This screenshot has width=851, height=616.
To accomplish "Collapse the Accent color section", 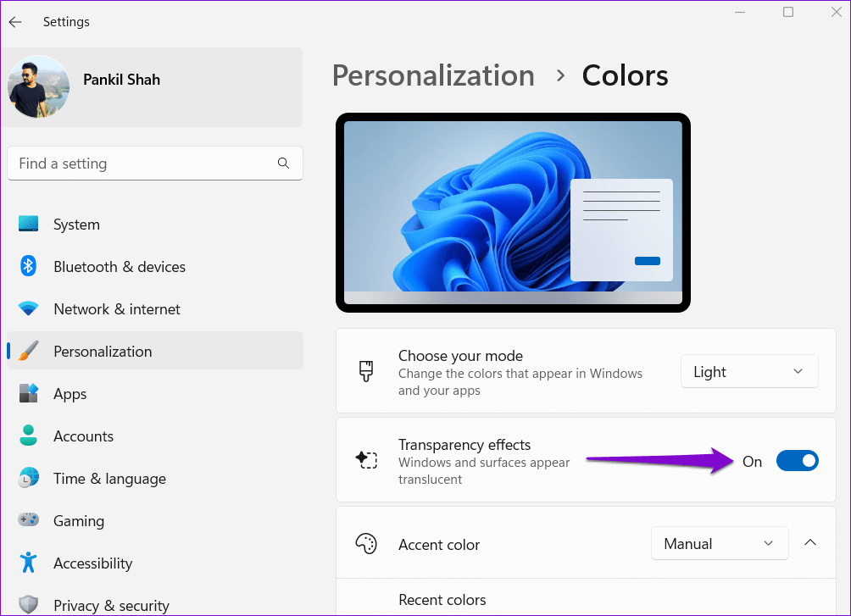I will (x=809, y=543).
